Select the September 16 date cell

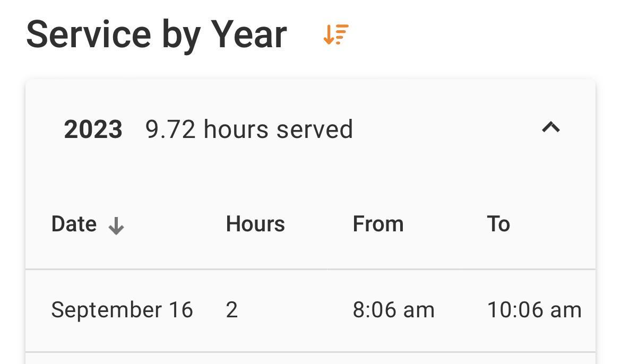pos(122,310)
